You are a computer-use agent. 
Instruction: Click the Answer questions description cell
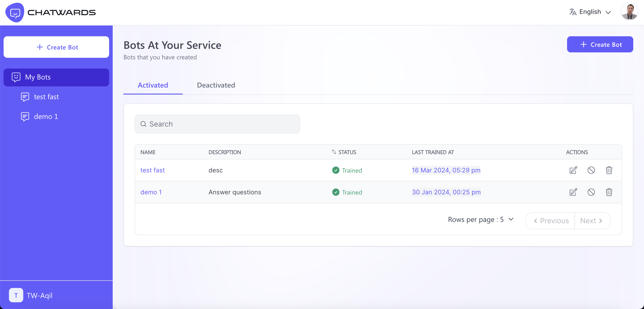click(x=235, y=192)
